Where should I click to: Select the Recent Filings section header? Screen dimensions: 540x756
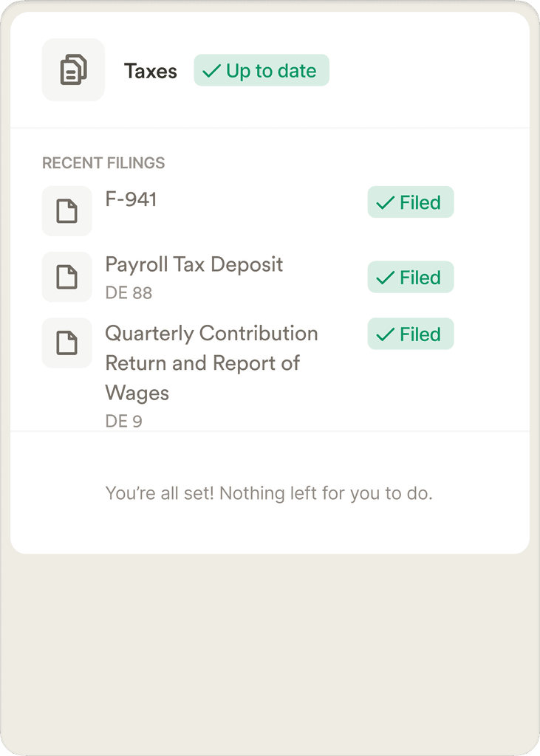coord(103,163)
